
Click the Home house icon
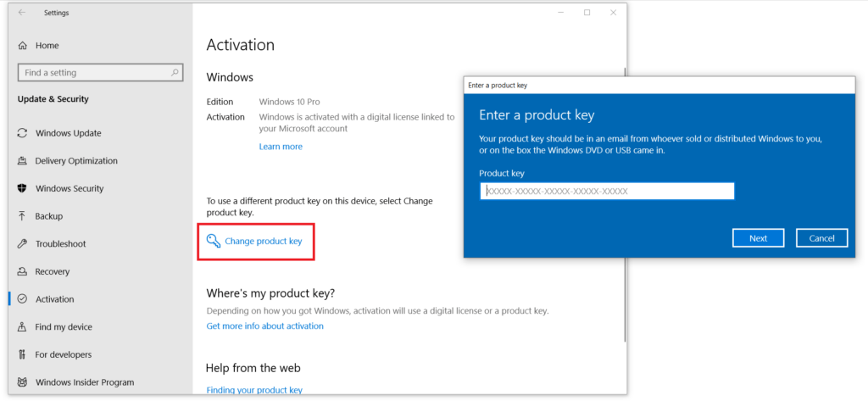click(23, 46)
